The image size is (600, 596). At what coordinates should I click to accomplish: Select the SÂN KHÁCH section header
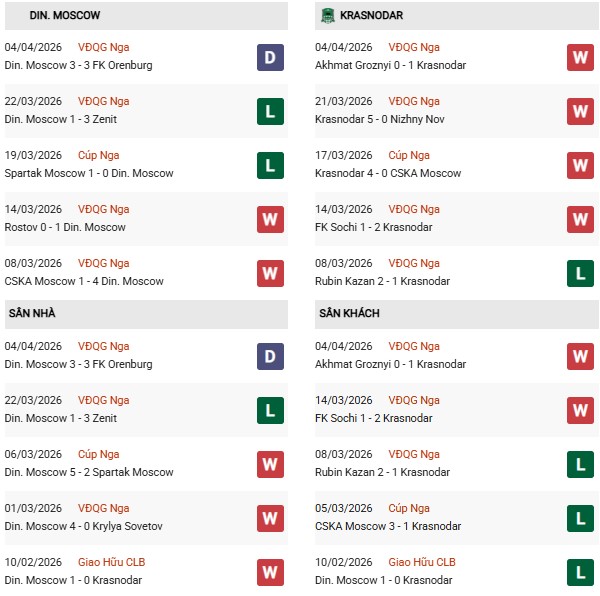(351, 314)
